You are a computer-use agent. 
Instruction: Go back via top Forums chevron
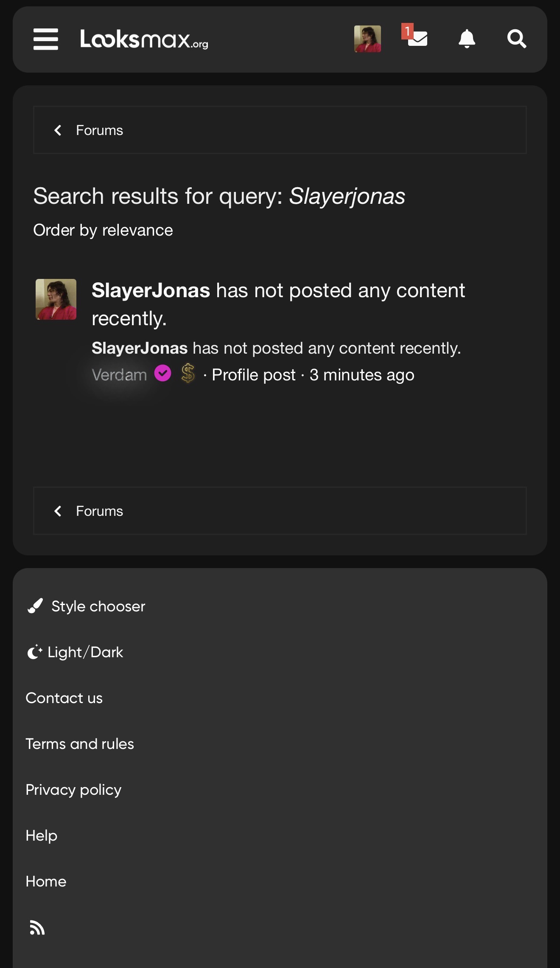click(x=58, y=130)
